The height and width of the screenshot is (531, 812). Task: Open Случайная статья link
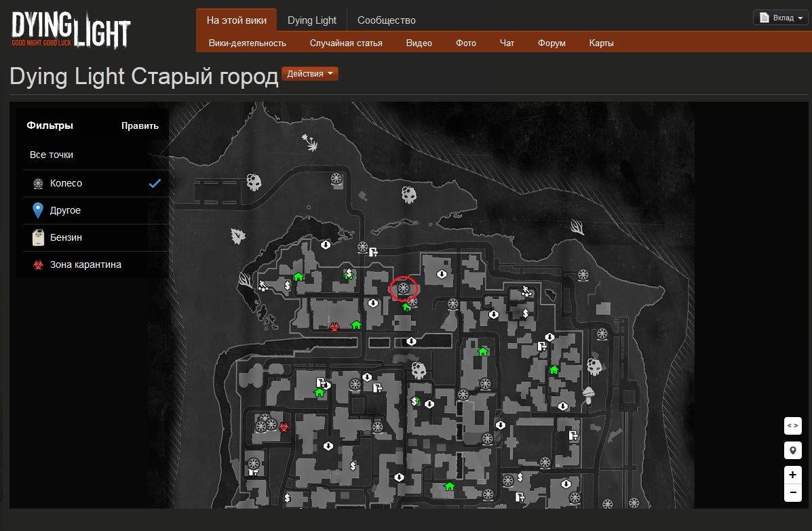(346, 43)
